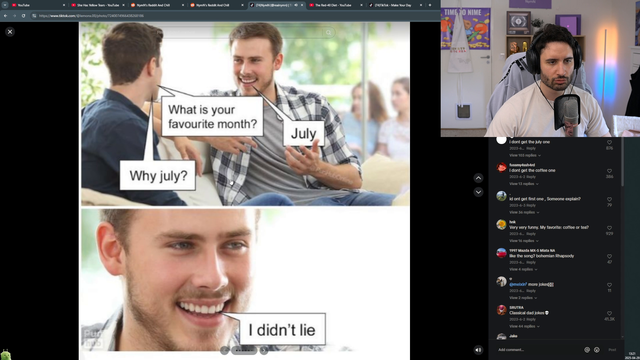Click the Add comment input field
Image resolution: width=640 pixels, height=360 pixels.
tap(539, 350)
